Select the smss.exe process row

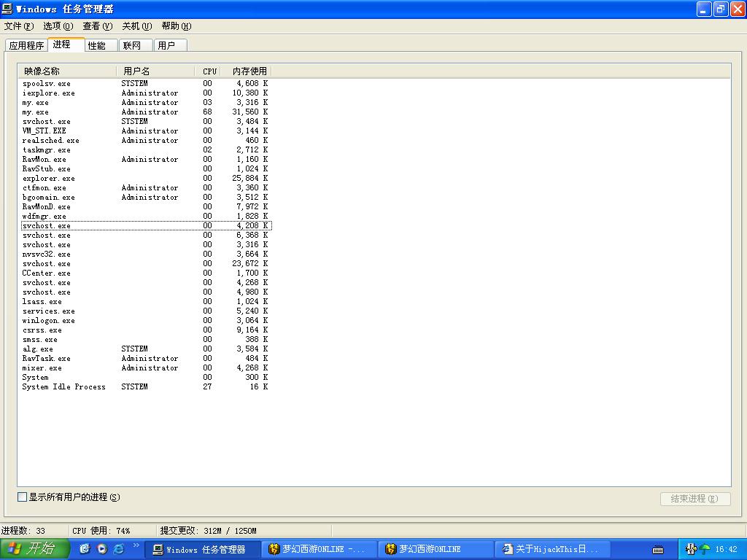pos(146,340)
